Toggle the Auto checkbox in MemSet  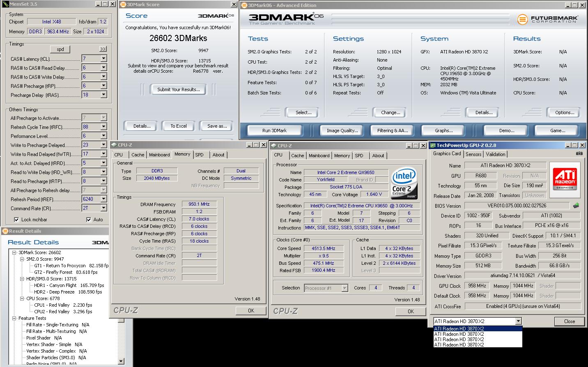pyautogui.click(x=89, y=220)
